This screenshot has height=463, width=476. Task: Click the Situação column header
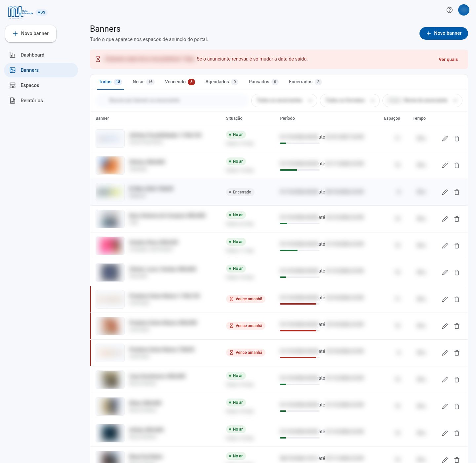click(234, 118)
